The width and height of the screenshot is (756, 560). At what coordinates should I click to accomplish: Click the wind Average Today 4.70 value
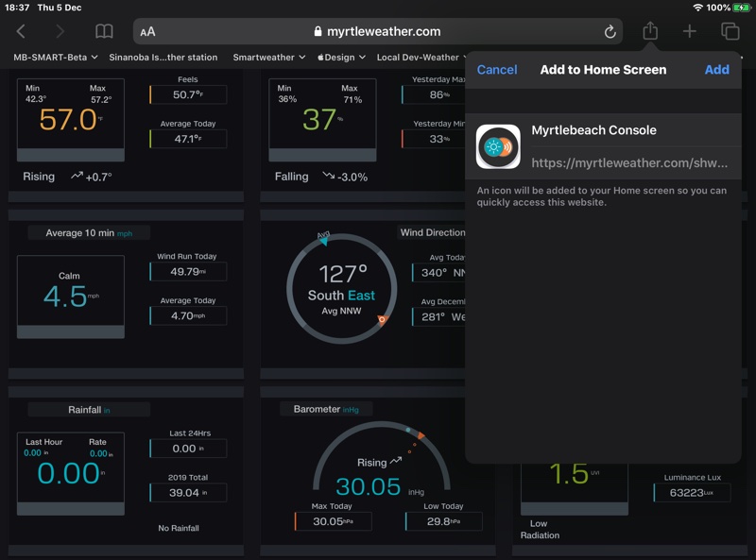[x=188, y=315]
